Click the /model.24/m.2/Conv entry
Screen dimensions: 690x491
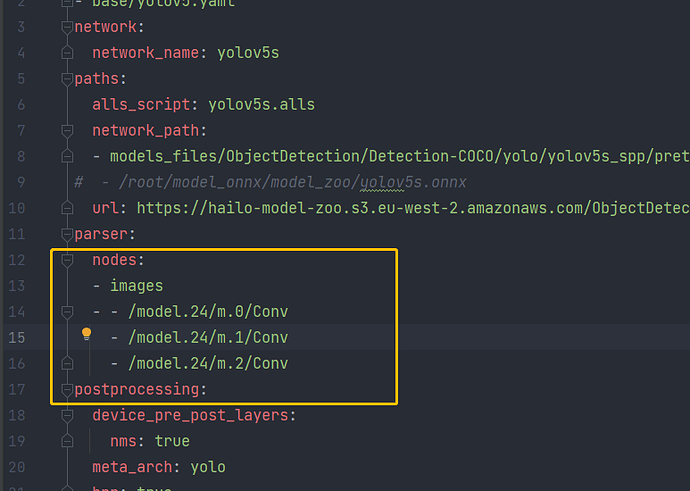[207, 364]
